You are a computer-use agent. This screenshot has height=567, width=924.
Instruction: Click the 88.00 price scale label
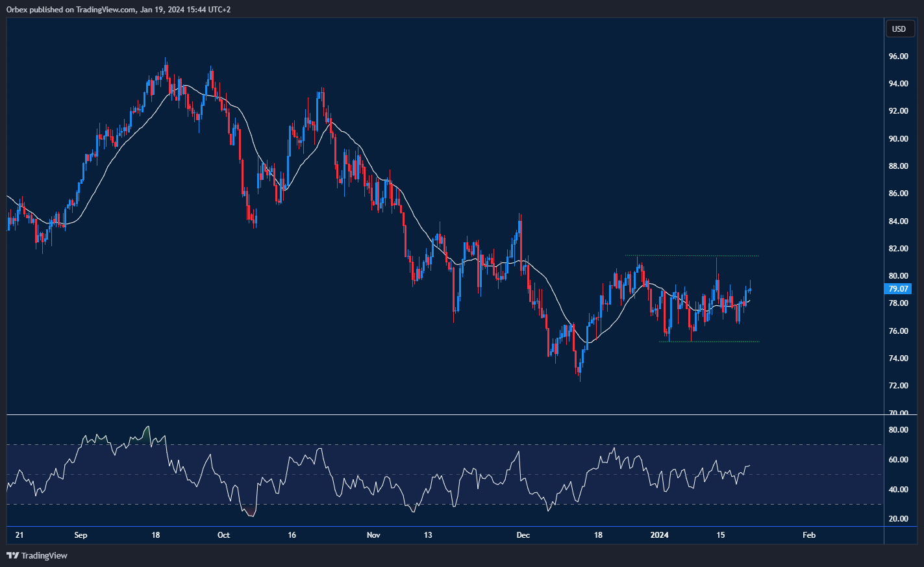pos(898,166)
